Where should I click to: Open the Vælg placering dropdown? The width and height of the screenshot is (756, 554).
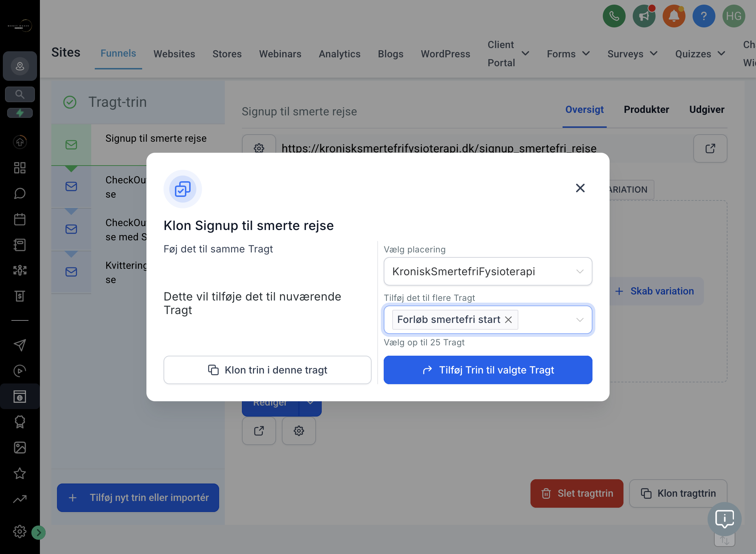click(x=488, y=271)
